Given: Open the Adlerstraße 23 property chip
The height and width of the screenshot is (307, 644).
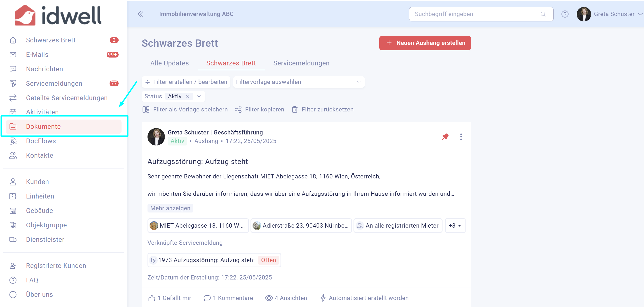Looking at the screenshot, I should (x=301, y=225).
